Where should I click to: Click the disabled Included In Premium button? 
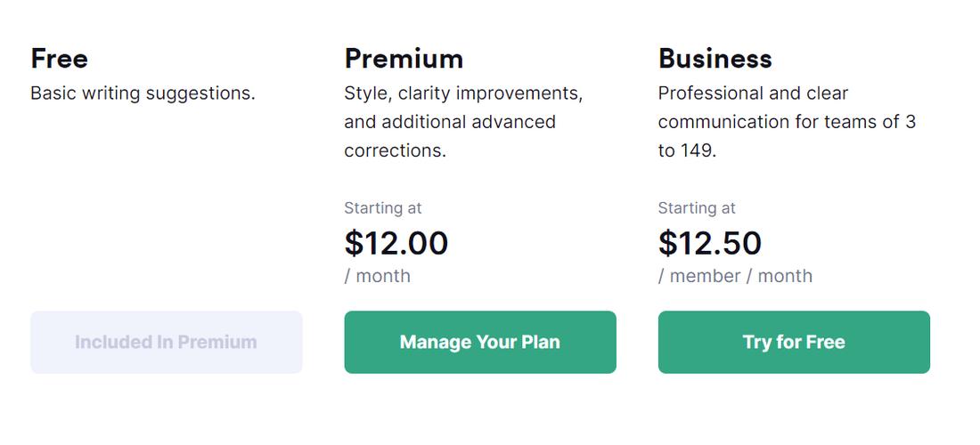pyautogui.click(x=166, y=342)
